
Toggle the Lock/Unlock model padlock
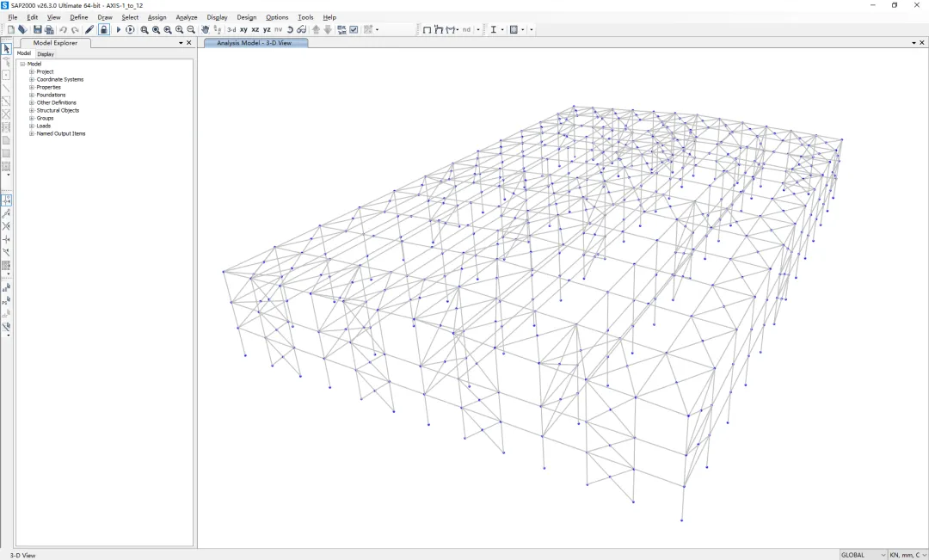[x=103, y=29]
